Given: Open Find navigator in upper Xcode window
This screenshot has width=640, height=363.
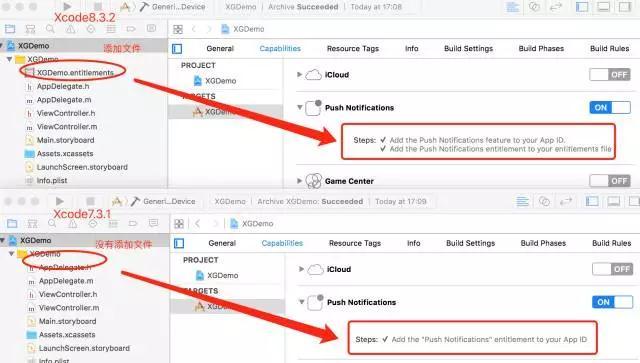Looking at the screenshot, I should (50, 29).
